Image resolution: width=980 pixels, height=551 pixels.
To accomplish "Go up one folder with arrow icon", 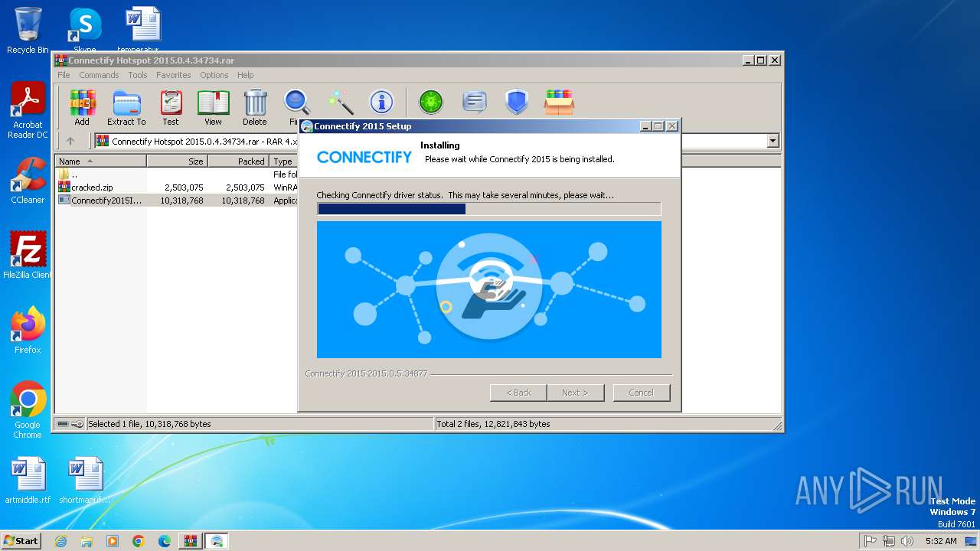I will (70, 141).
